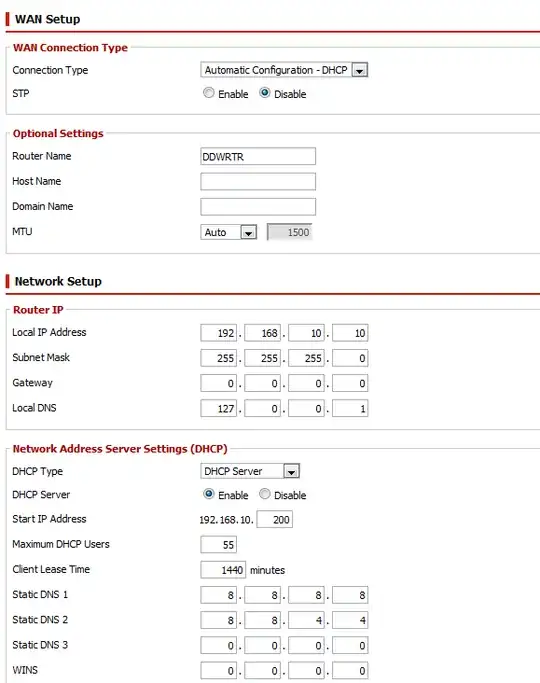Edit Subnet Mask second octet
Viewport: 540px width, 683px height.
pyautogui.click(x=262, y=358)
